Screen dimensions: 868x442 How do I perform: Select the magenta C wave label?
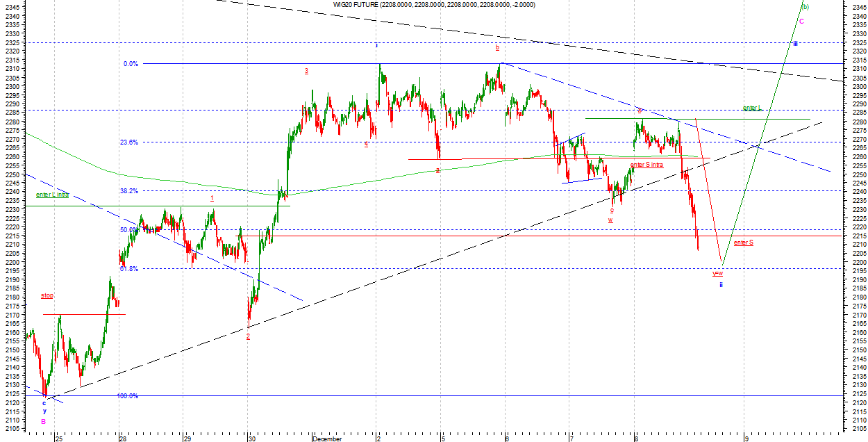point(801,22)
